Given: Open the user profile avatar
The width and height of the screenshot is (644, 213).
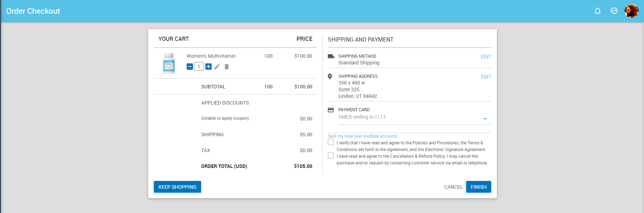Looking at the screenshot, I should 631,11.
